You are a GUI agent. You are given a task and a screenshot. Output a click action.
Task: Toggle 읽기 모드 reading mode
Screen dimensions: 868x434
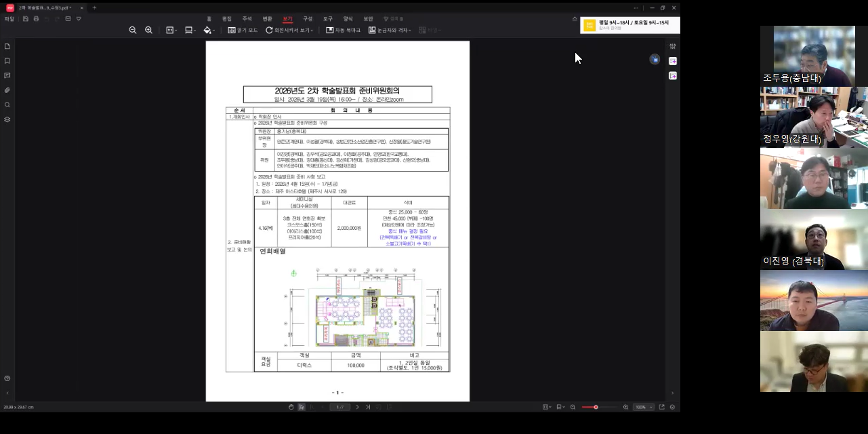pos(243,31)
